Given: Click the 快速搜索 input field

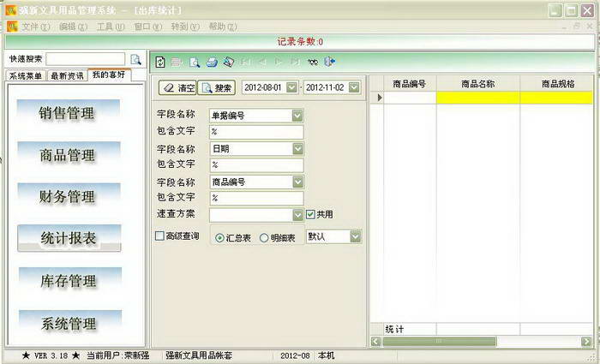Looking at the screenshot, I should 86,59.
